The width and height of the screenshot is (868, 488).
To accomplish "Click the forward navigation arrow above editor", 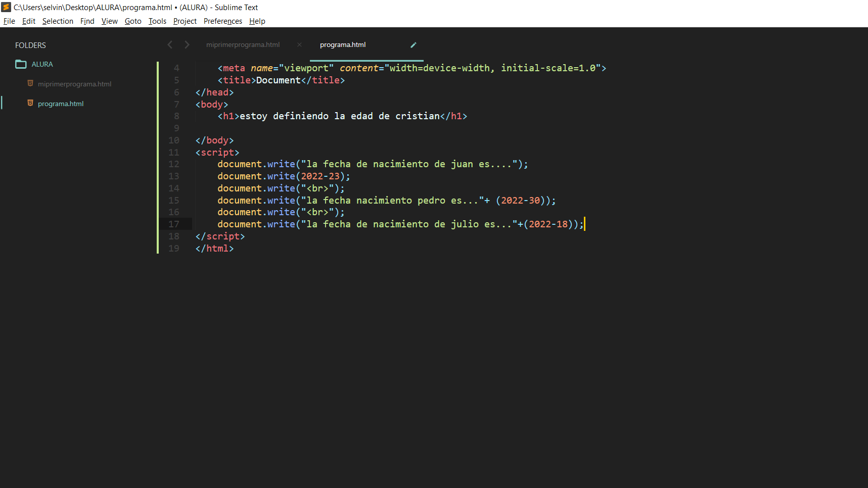I will [x=187, y=44].
